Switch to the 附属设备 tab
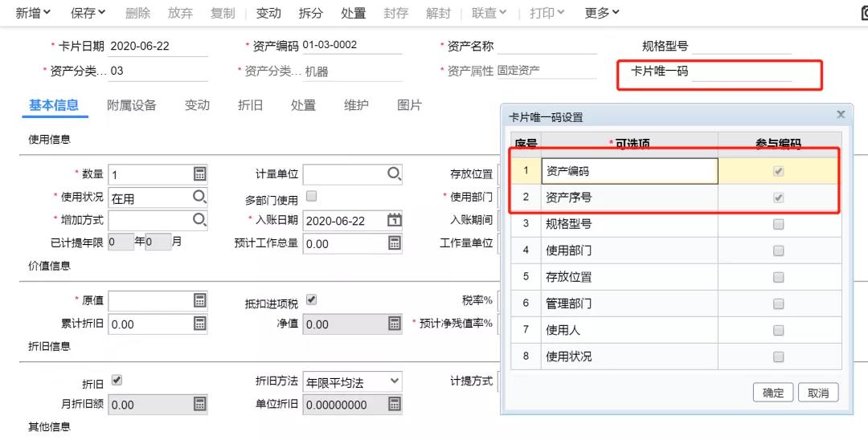 [132, 105]
